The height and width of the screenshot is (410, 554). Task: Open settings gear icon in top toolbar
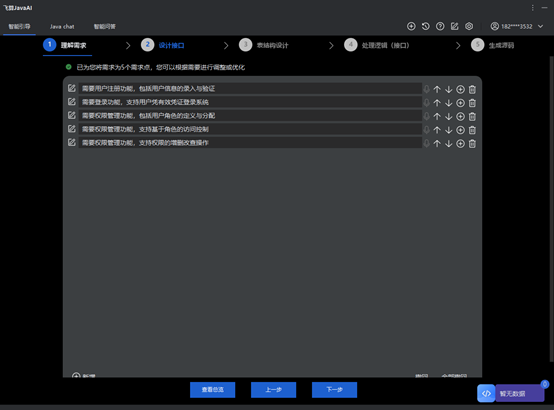point(469,26)
